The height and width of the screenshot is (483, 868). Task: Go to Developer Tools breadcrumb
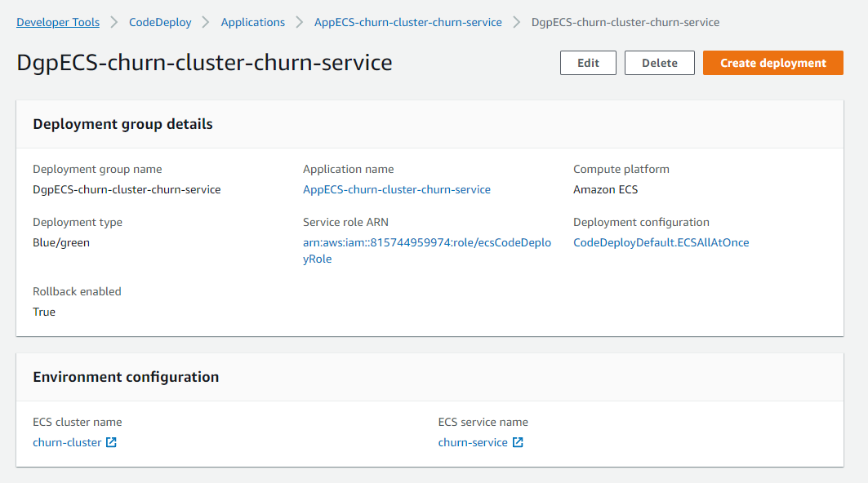(x=58, y=22)
